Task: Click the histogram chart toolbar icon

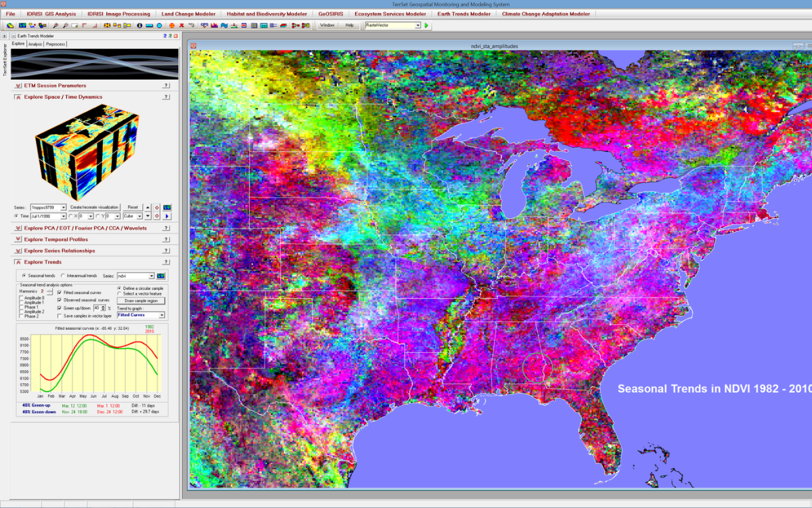Action: coord(214,26)
